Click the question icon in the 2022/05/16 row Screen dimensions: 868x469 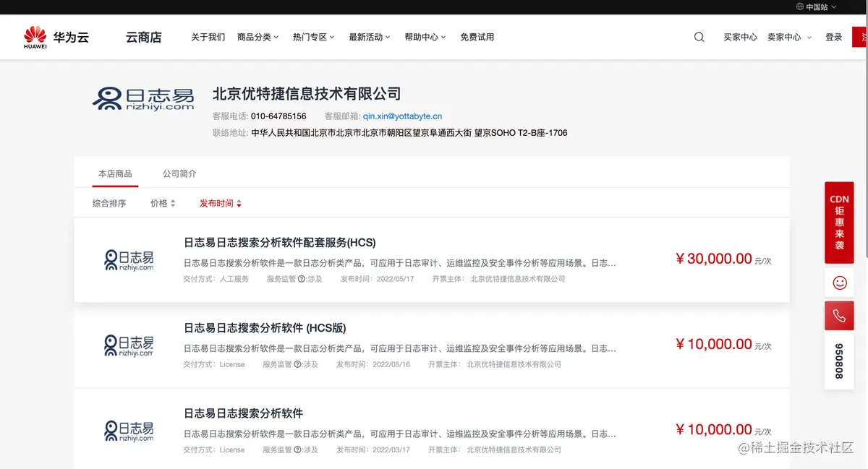click(x=298, y=364)
